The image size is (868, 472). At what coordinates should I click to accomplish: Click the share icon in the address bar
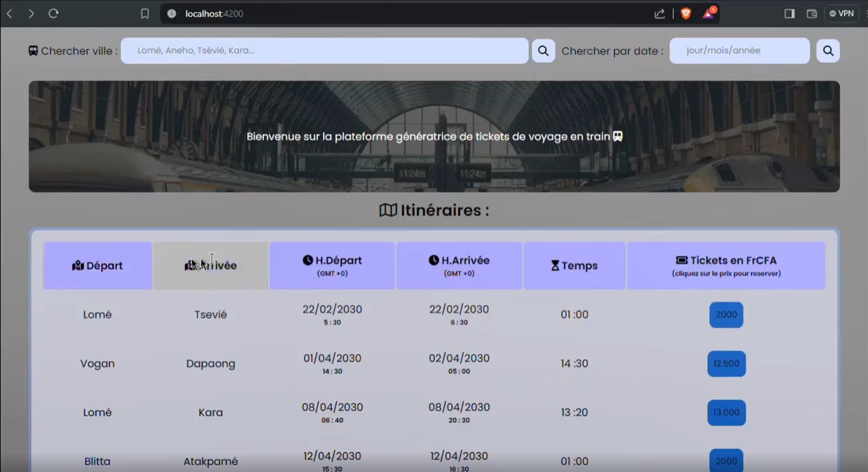pos(659,14)
